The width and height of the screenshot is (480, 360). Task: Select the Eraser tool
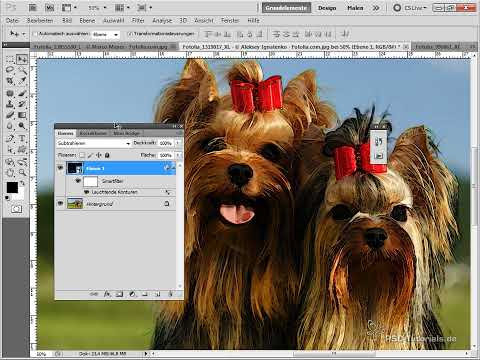(x=10, y=115)
